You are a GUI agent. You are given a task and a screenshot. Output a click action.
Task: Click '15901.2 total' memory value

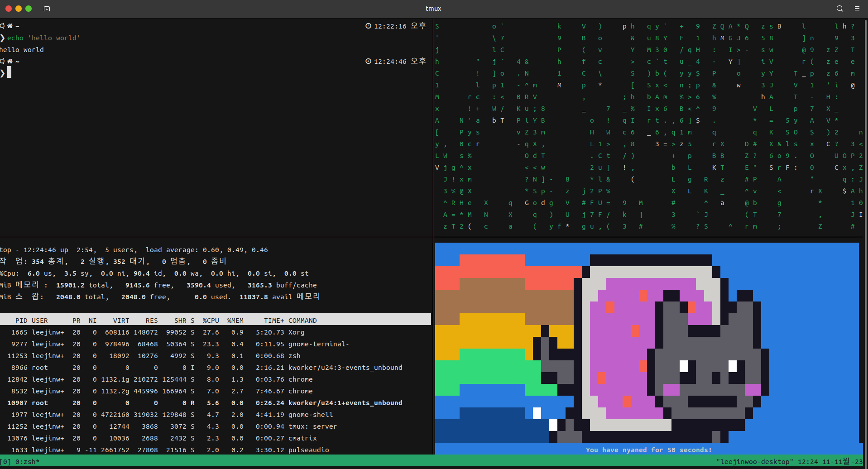pos(82,285)
